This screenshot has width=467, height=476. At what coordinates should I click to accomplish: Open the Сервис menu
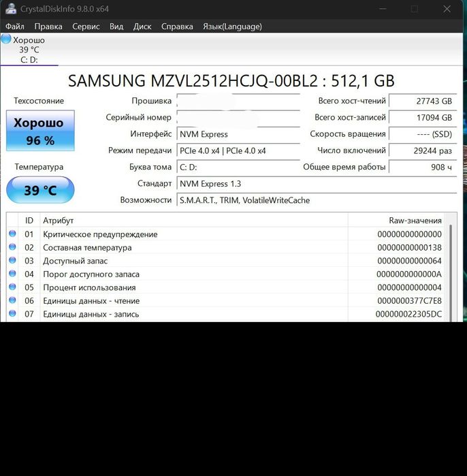86,27
